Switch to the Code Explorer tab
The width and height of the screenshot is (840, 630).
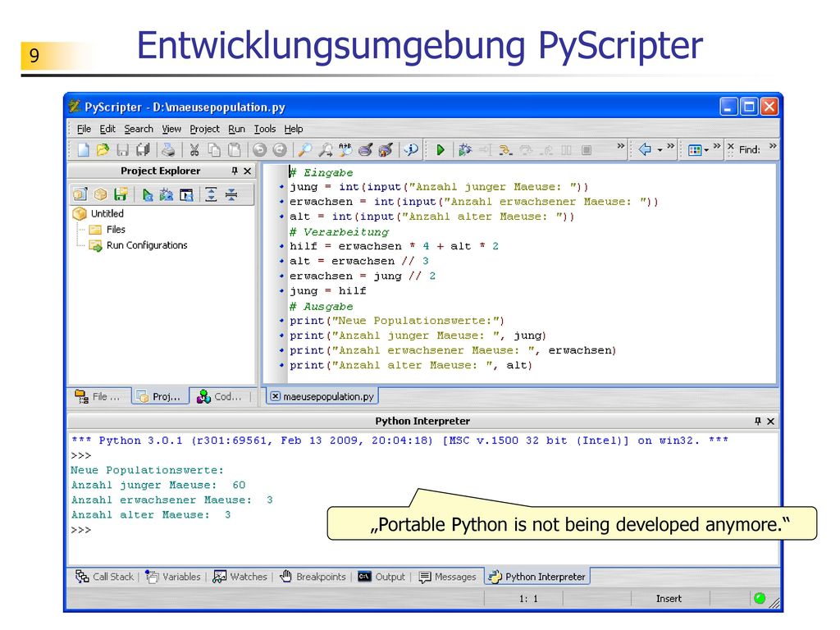[220, 396]
